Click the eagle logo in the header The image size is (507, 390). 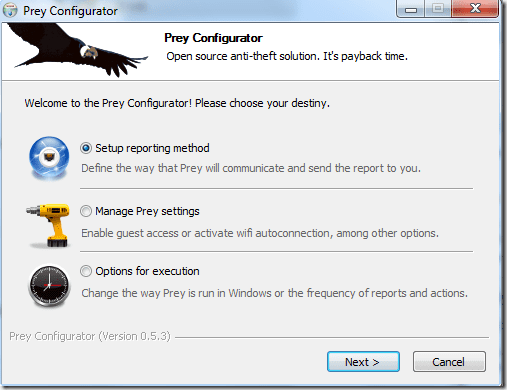pyautogui.click(x=78, y=50)
